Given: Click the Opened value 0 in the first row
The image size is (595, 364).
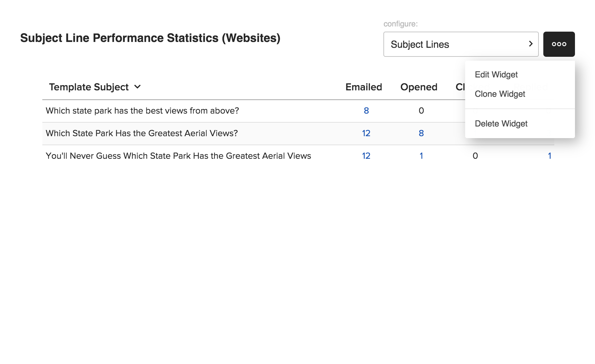Looking at the screenshot, I should pyautogui.click(x=421, y=111).
